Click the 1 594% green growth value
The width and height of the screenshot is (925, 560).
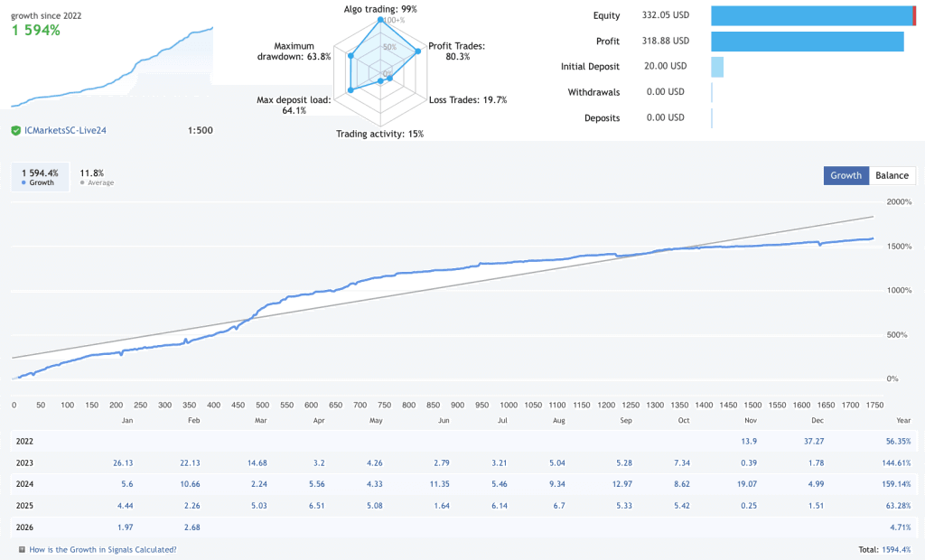(36, 30)
